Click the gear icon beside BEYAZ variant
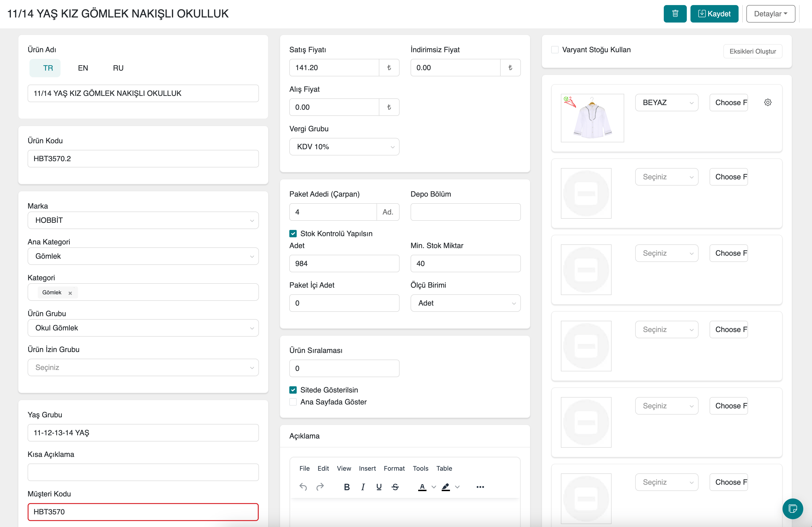Image resolution: width=812 pixels, height=527 pixels. tap(768, 102)
